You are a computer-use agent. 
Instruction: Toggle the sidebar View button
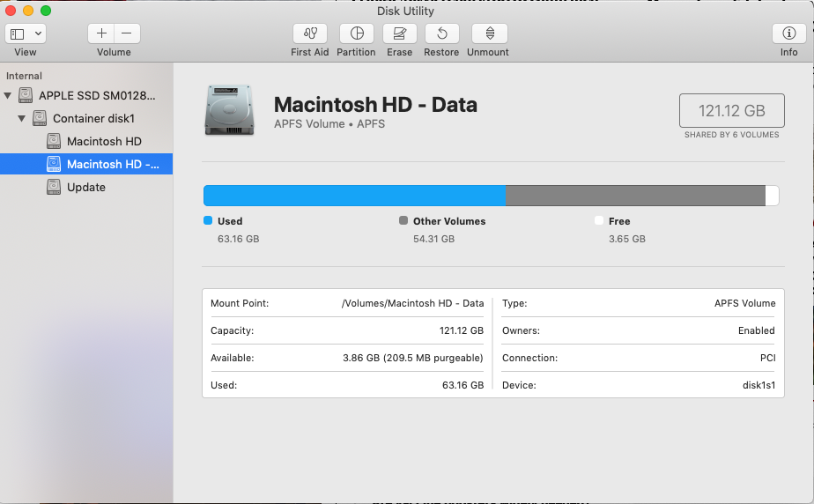(x=18, y=33)
